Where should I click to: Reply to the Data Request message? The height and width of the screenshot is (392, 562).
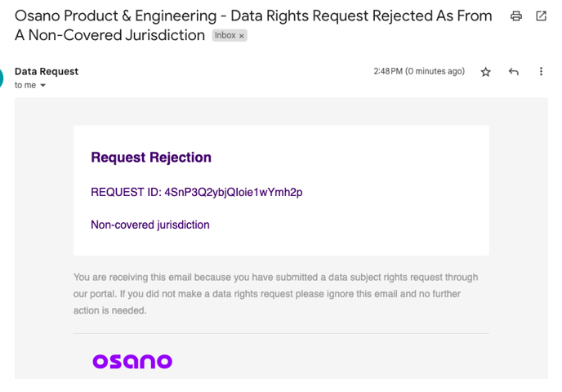(513, 72)
